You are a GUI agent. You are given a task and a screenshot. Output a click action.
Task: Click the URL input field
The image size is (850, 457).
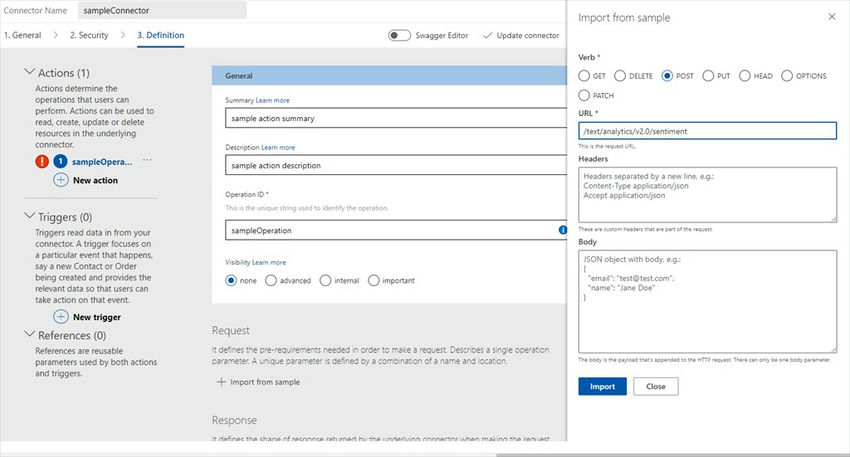(707, 131)
